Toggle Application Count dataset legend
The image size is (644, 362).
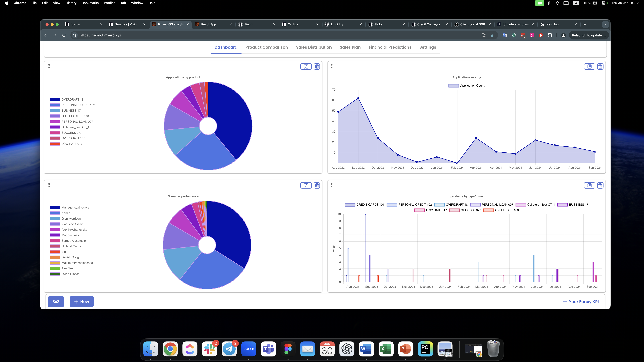(x=466, y=86)
